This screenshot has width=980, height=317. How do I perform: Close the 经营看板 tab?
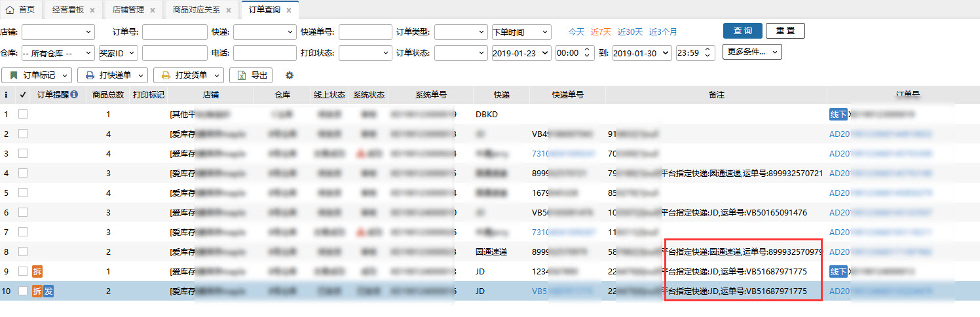pyautogui.click(x=92, y=10)
